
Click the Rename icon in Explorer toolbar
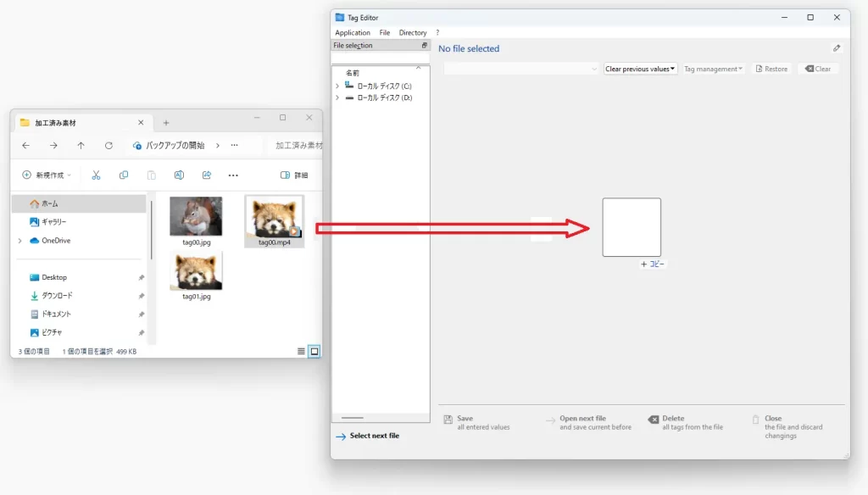point(179,175)
